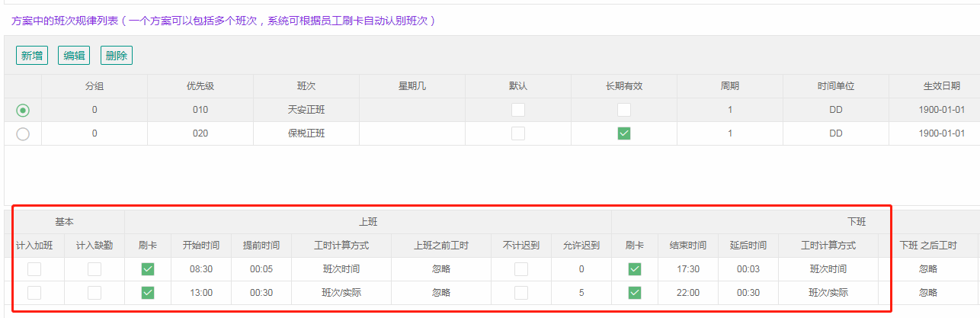
Task: Click the 优先级 column header
Action: 200,86
